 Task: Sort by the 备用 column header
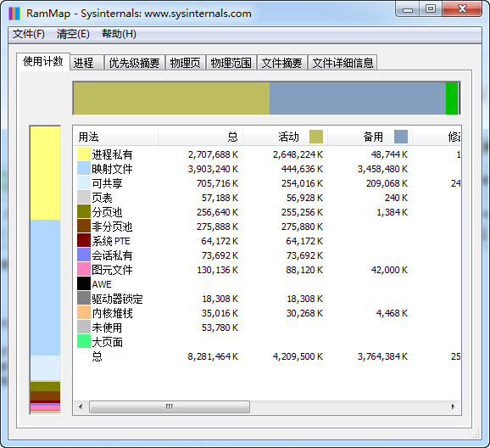coord(370,137)
